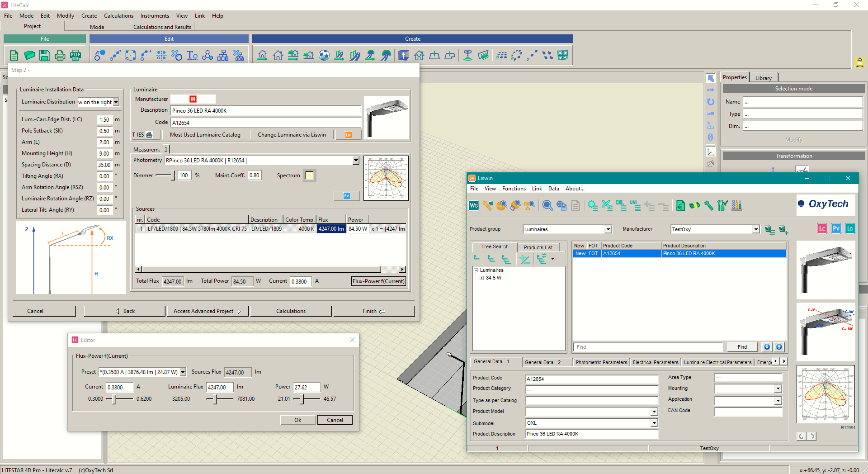Click the blue Pv icon in Liswin

(x=836, y=228)
